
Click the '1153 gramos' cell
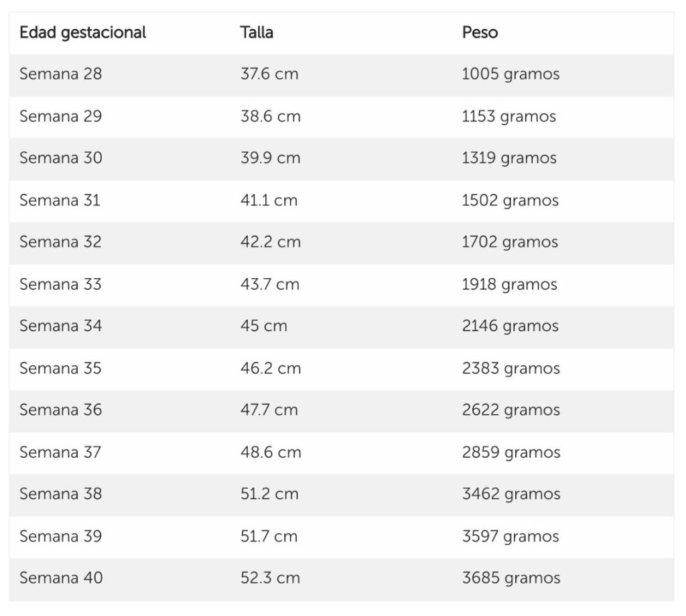508,116
